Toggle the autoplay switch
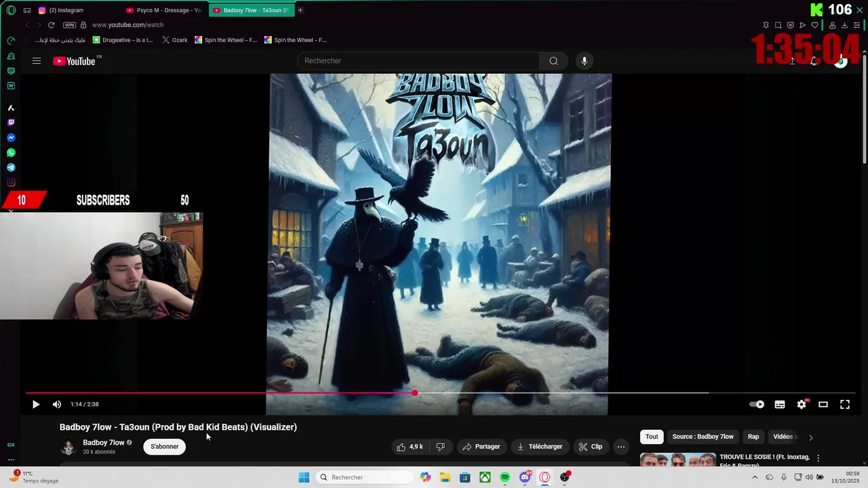 (757, 405)
